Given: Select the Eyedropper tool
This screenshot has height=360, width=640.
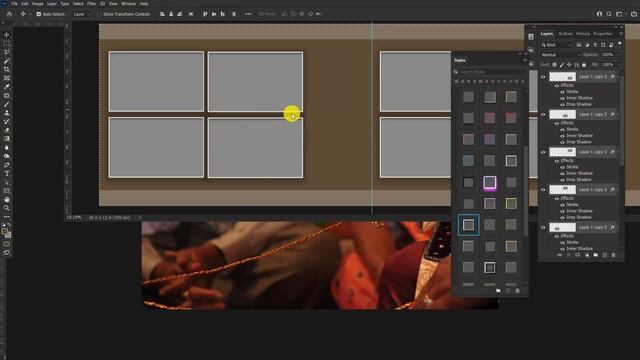Looking at the screenshot, I should (7, 87).
